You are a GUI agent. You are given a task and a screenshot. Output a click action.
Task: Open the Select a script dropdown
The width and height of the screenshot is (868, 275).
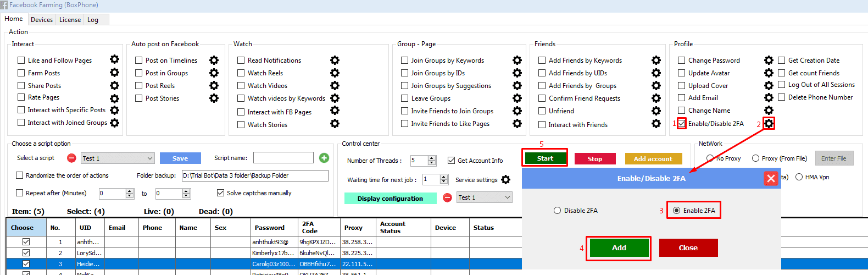tap(118, 158)
